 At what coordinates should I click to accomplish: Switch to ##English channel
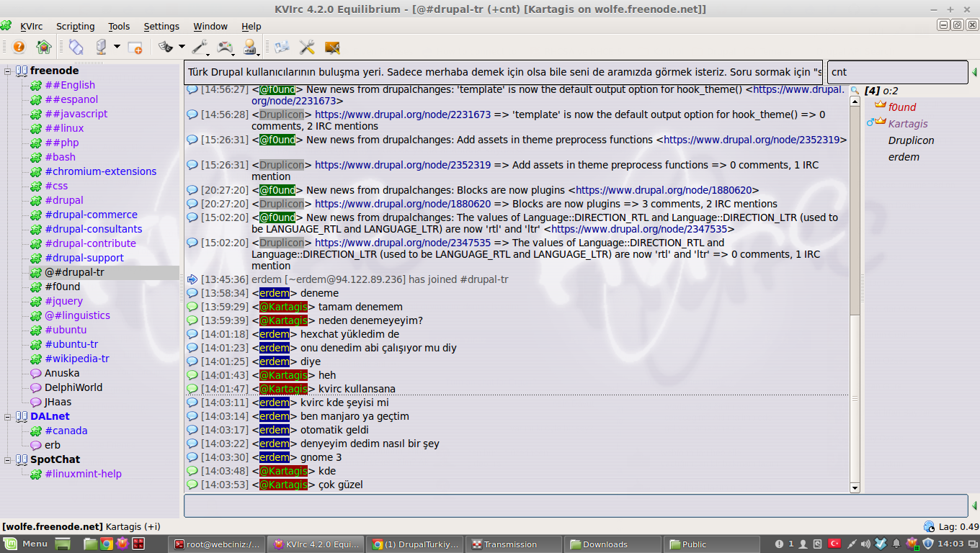(x=70, y=85)
